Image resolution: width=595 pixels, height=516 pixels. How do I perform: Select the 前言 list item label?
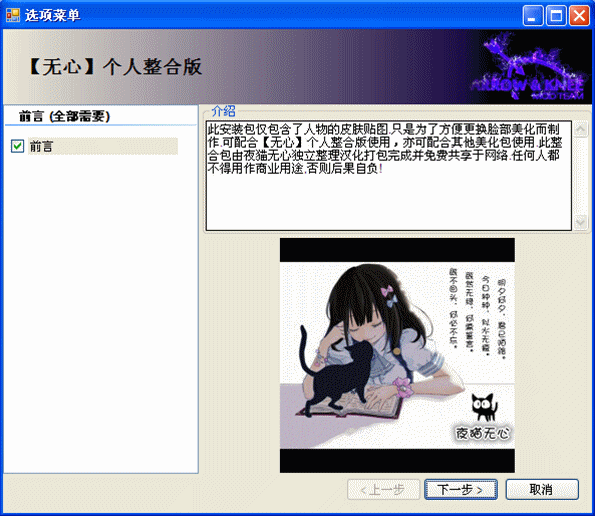(x=41, y=146)
